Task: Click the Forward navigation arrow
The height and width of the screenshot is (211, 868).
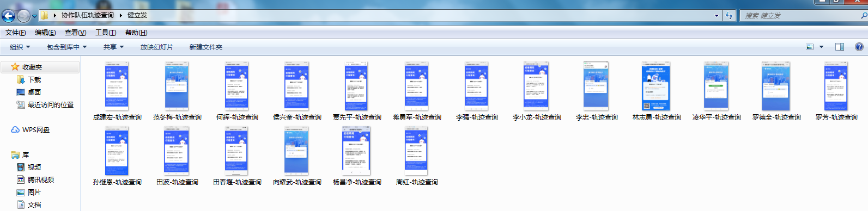Action: (x=23, y=16)
